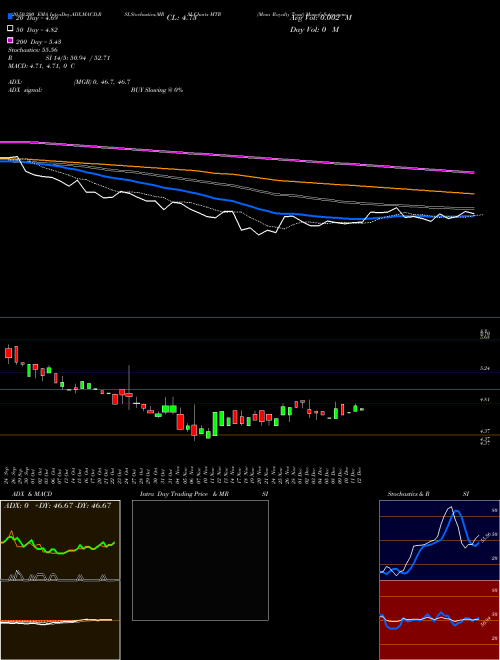Click the red RSI indicator chart
The image size is (500, 660).
439,620
